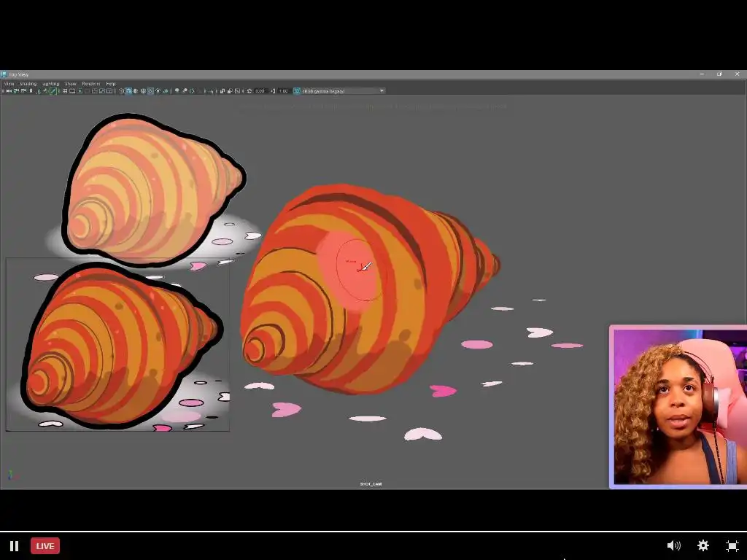Click the camera Bookmarks icon
The image size is (747, 560).
(x=31, y=91)
